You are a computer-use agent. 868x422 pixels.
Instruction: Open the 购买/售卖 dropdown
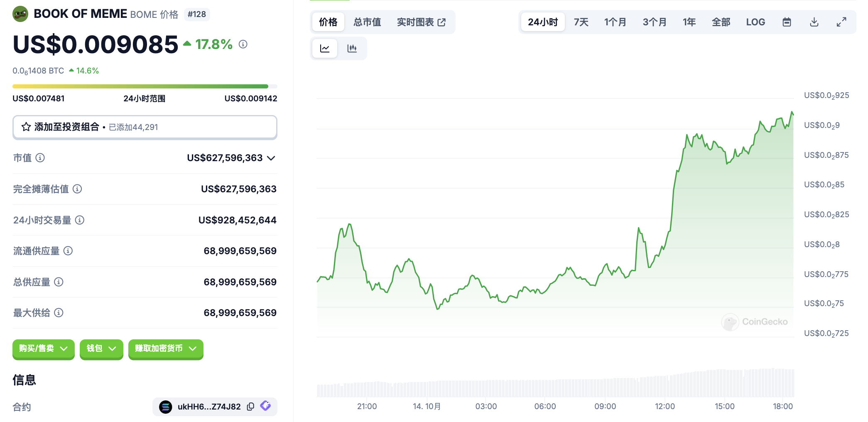43,348
